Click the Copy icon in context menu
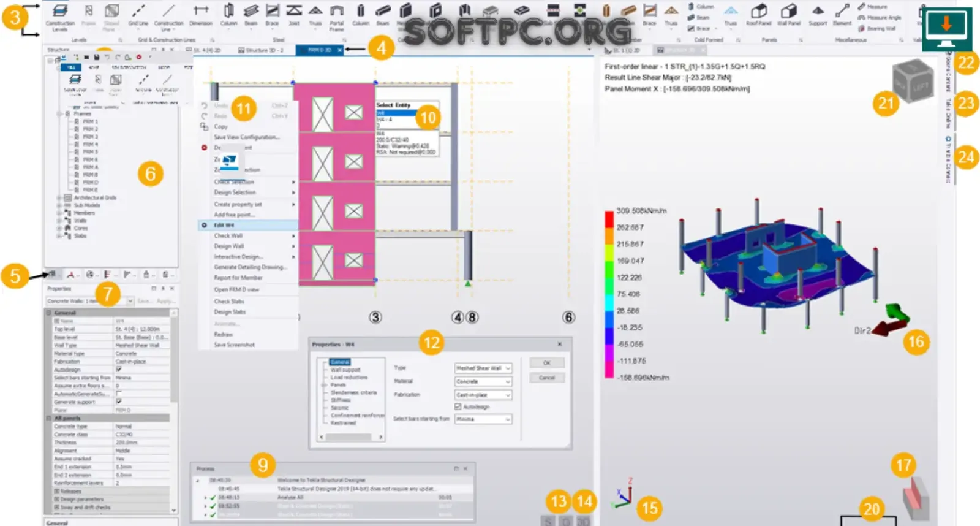 click(x=204, y=126)
